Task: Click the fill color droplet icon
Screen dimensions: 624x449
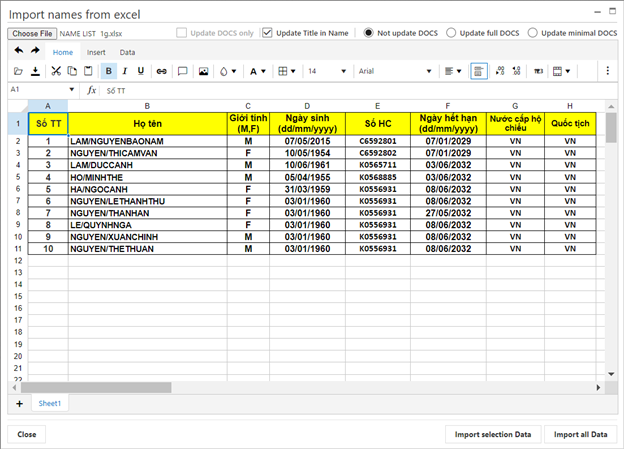Action: tap(224, 71)
